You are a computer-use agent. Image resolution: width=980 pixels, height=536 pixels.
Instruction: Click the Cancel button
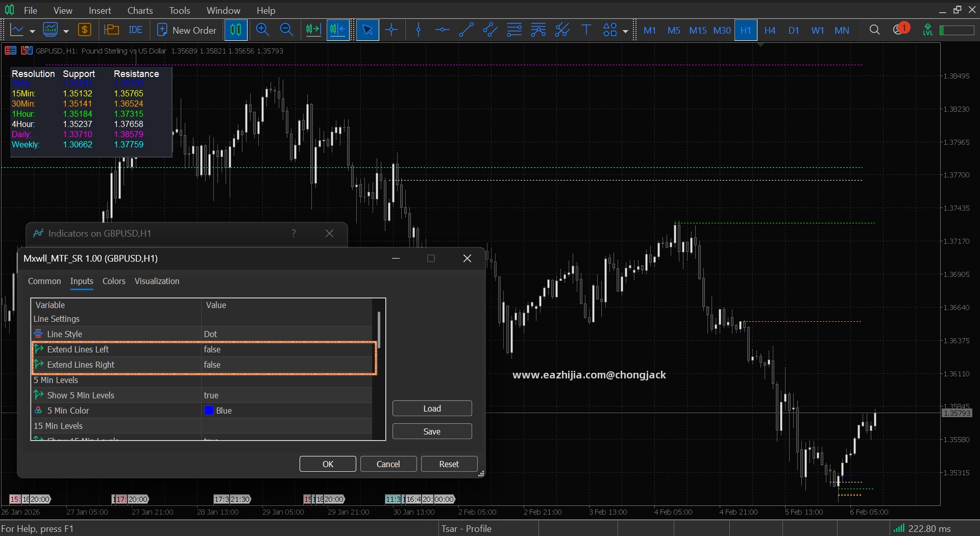pyautogui.click(x=388, y=464)
